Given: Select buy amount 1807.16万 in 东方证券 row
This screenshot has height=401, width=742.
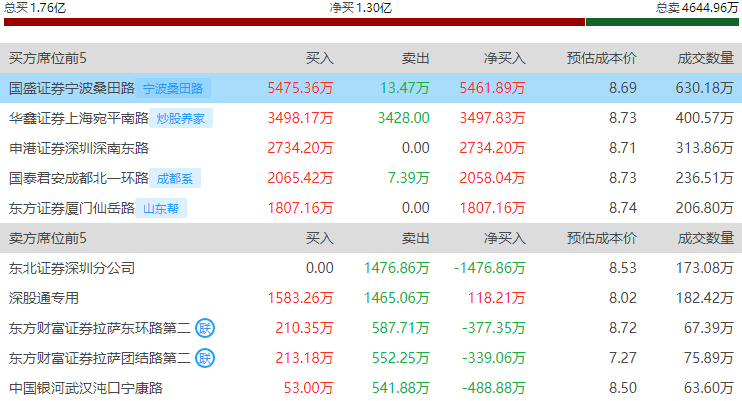Looking at the screenshot, I should (x=300, y=208).
